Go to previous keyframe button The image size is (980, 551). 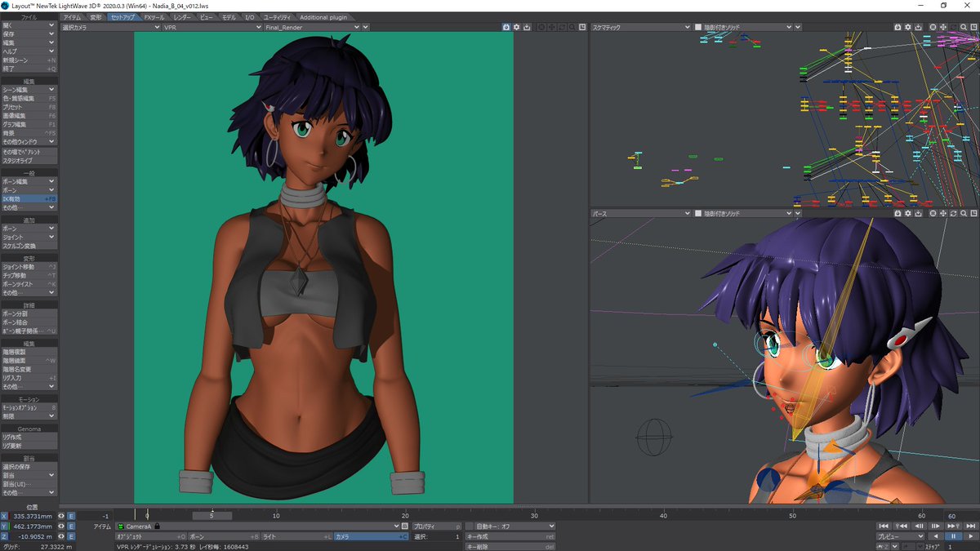pos(902,526)
